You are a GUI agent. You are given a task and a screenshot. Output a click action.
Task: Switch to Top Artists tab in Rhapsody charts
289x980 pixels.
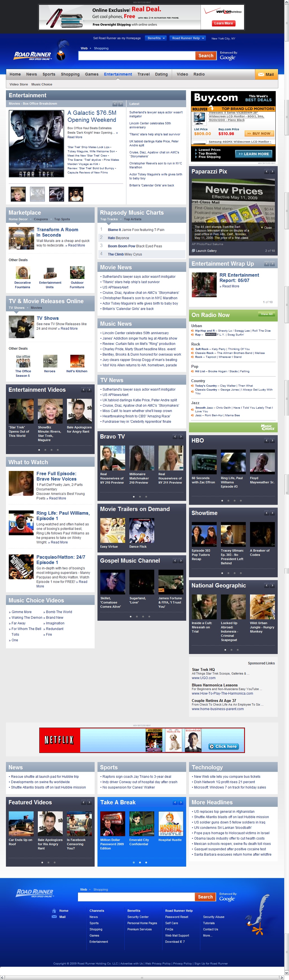[132, 219]
